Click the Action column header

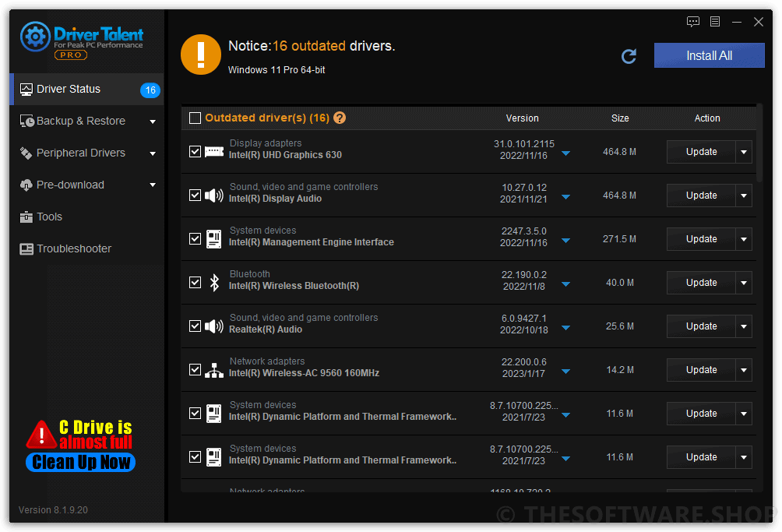707,118
